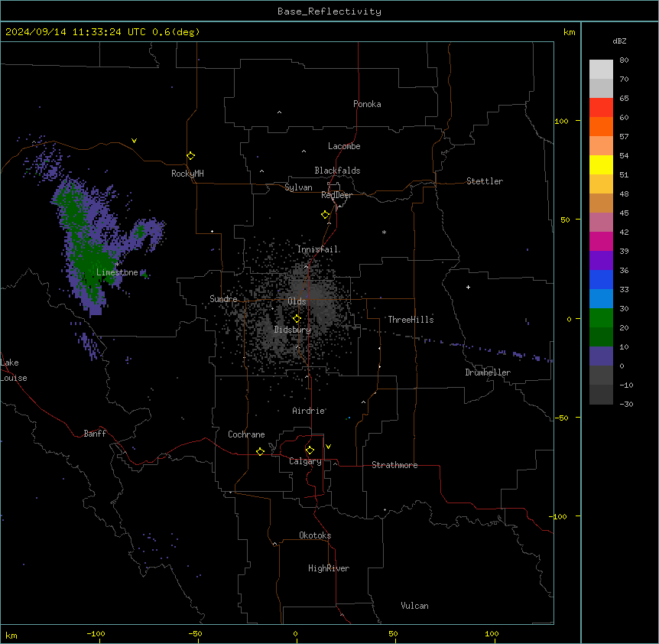Image resolution: width=659 pixels, height=644 pixels.
Task: Click the km label in the bottom-left corner
Action: click(11, 635)
